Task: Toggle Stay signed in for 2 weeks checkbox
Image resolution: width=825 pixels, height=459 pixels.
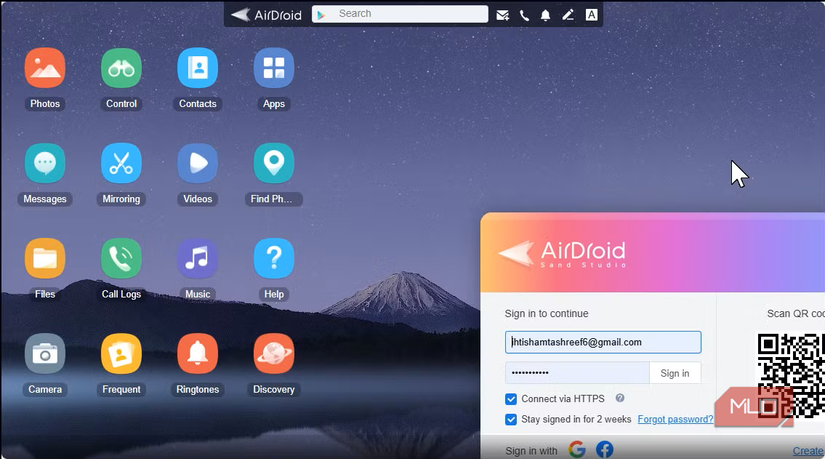Action: [510, 420]
